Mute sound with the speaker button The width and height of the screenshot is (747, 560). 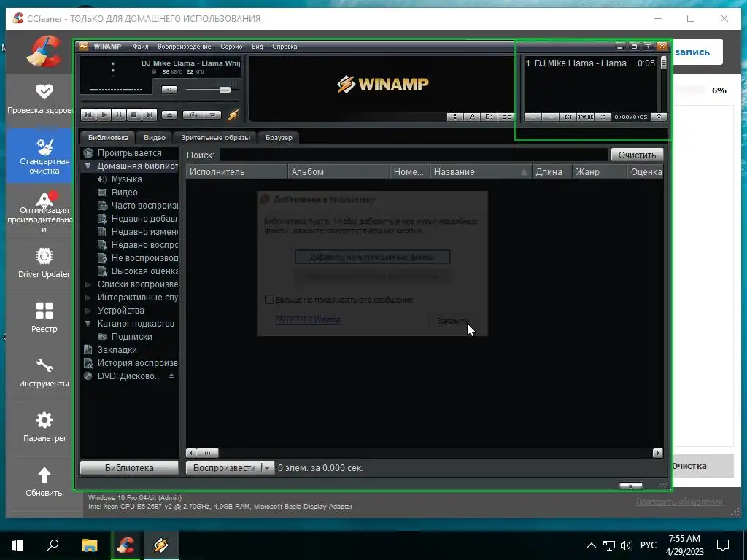169,90
